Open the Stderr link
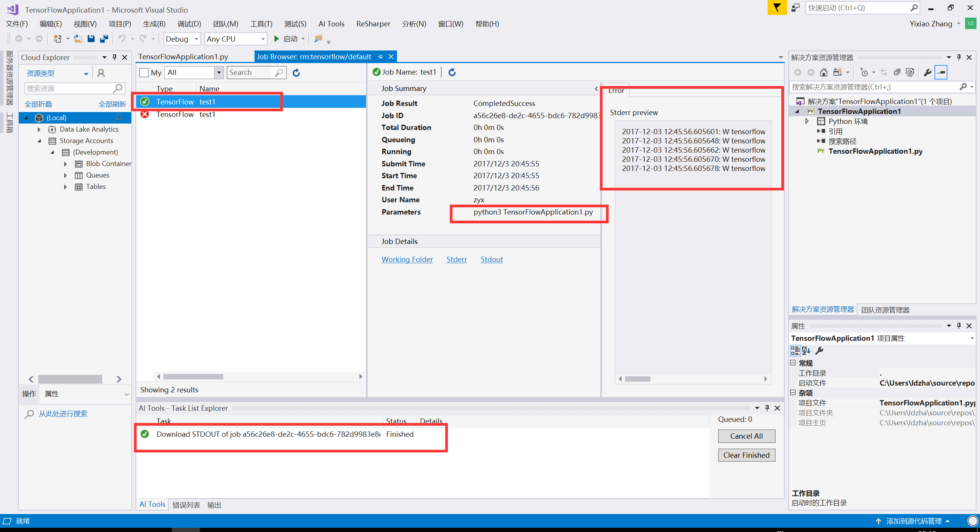 [457, 259]
